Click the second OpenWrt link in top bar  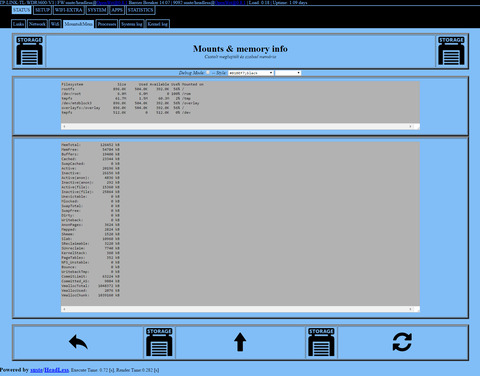(x=230, y=2)
